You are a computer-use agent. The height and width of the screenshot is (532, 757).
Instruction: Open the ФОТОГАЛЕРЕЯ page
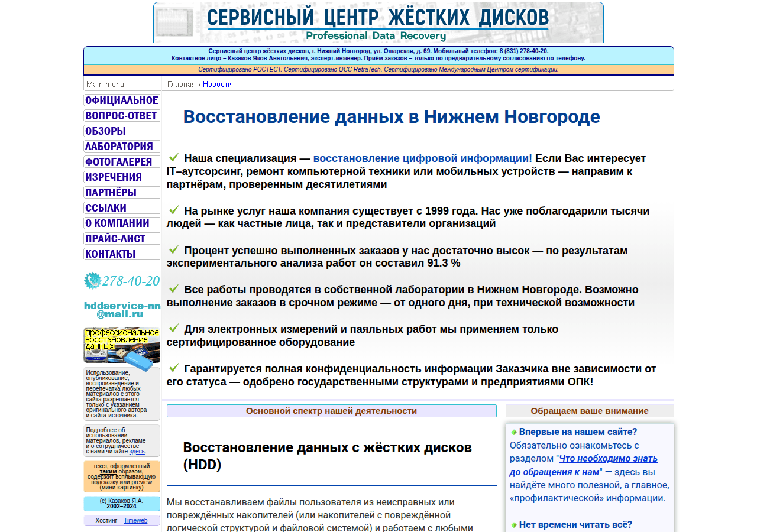click(122, 162)
